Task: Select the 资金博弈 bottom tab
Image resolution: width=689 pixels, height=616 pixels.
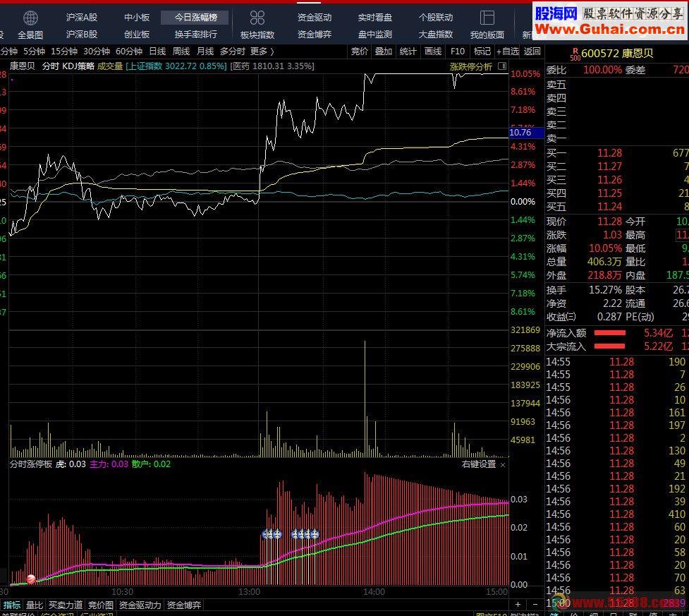Action: (184, 605)
